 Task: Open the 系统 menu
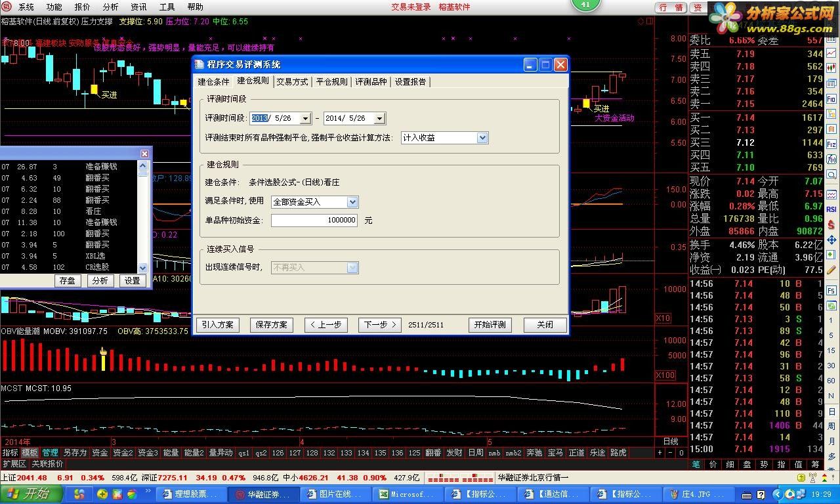tap(26, 7)
